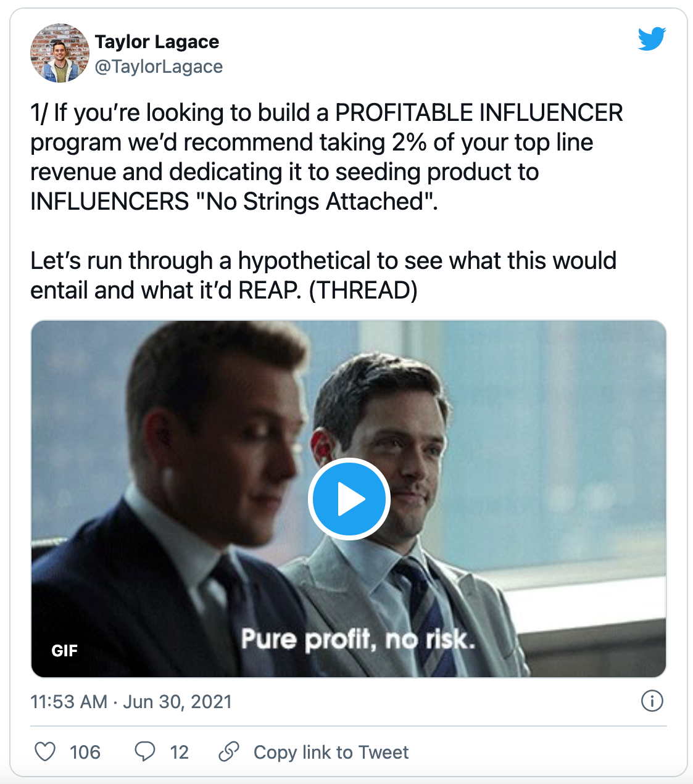Click the paragraph starting "1/ If you're looking"

pyautogui.click(x=326, y=157)
